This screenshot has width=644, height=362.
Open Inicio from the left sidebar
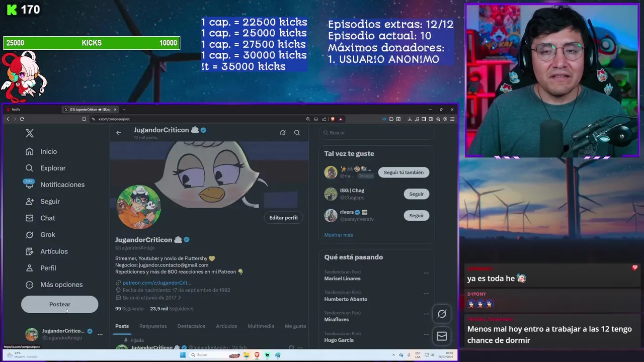click(x=41, y=151)
